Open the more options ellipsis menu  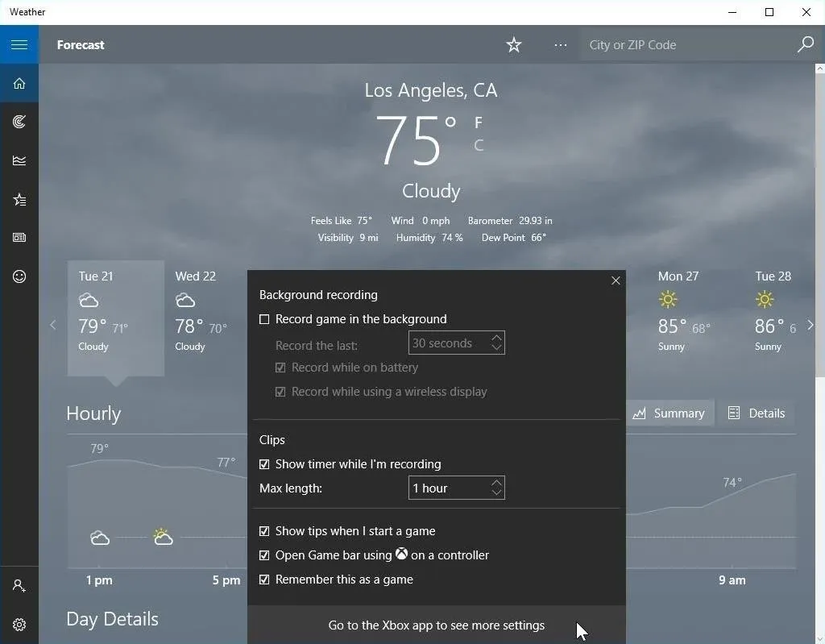pyautogui.click(x=561, y=45)
